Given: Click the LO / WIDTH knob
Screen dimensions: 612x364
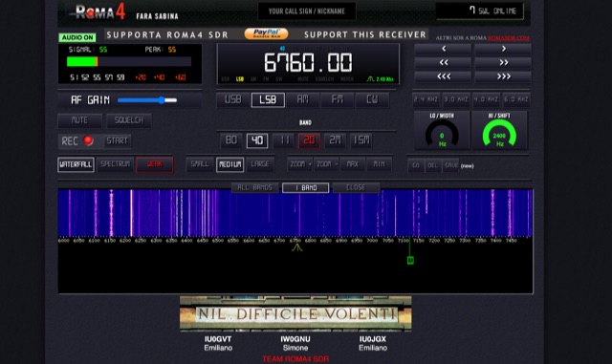Looking at the screenshot, I should click(442, 131).
